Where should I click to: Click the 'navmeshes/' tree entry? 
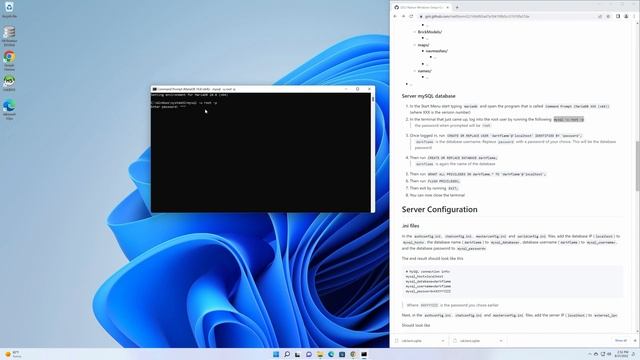point(437,51)
